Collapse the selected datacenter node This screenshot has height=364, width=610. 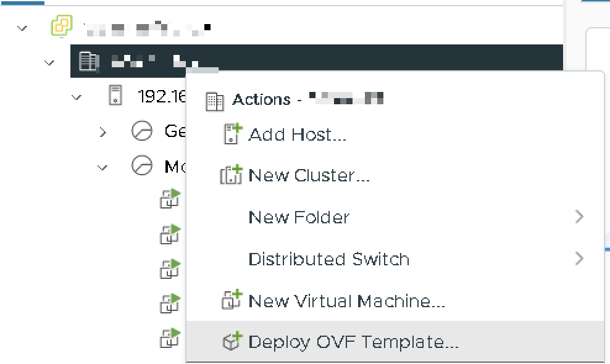pos(49,62)
